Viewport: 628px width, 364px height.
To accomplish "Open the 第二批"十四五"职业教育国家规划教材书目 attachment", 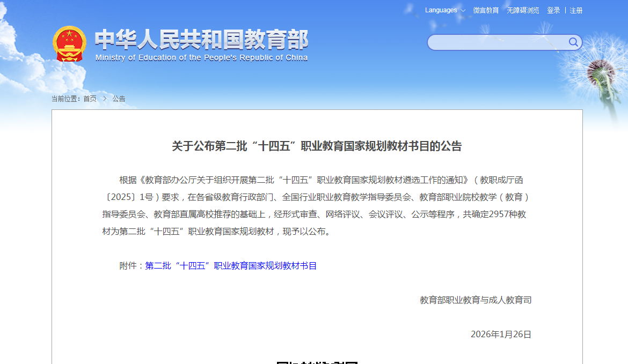I will pyautogui.click(x=231, y=266).
